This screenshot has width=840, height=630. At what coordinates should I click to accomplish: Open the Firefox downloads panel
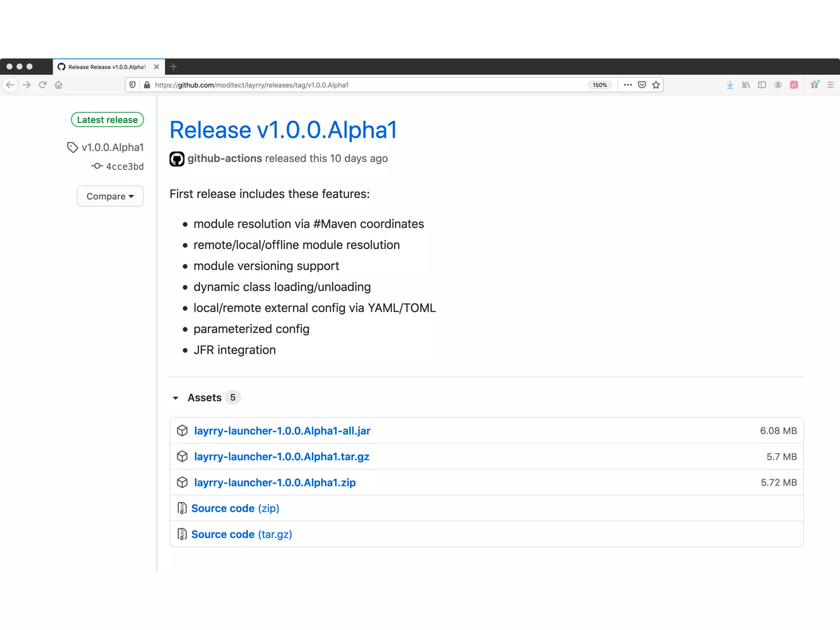pyautogui.click(x=730, y=85)
